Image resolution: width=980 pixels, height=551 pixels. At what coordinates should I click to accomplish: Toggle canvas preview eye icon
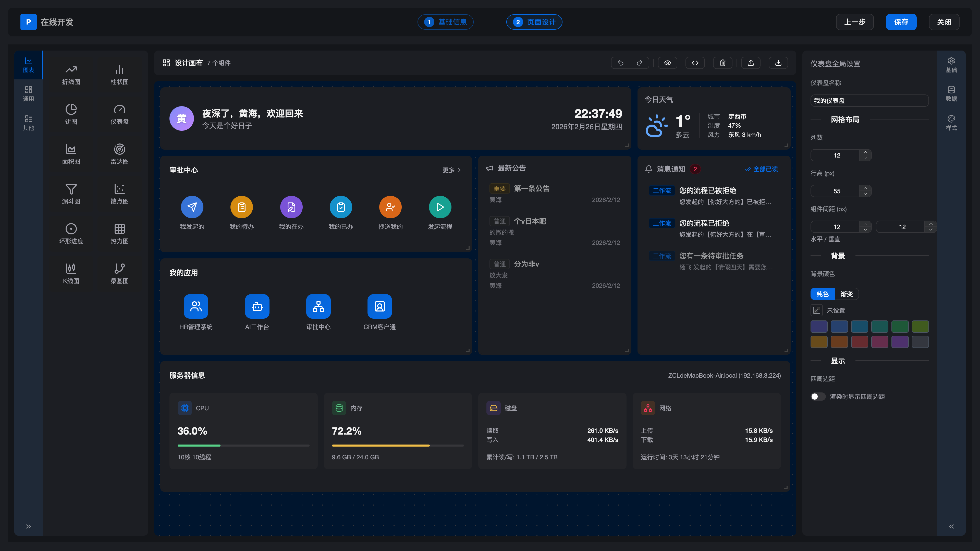point(667,63)
